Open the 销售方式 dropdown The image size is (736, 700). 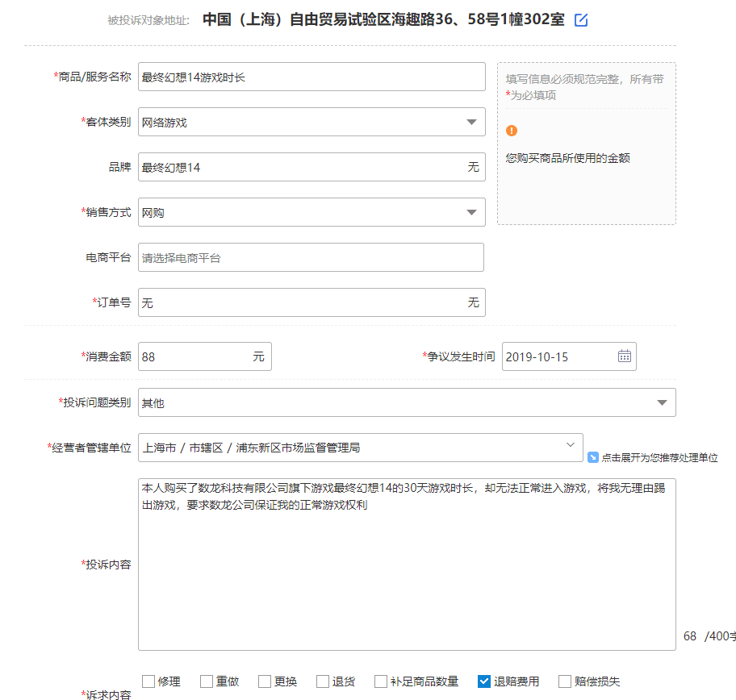tap(472, 212)
